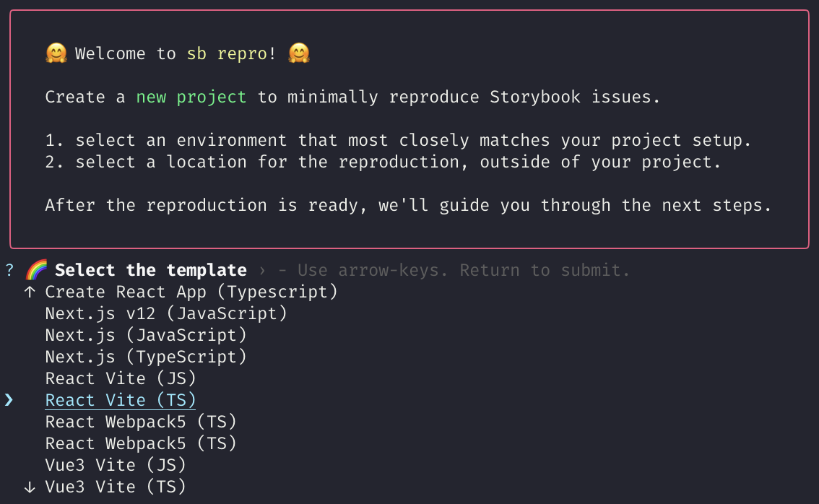Expand the Vue3 Vite (TS) entry
Viewport: 819px width, 504px height.
click(116, 487)
